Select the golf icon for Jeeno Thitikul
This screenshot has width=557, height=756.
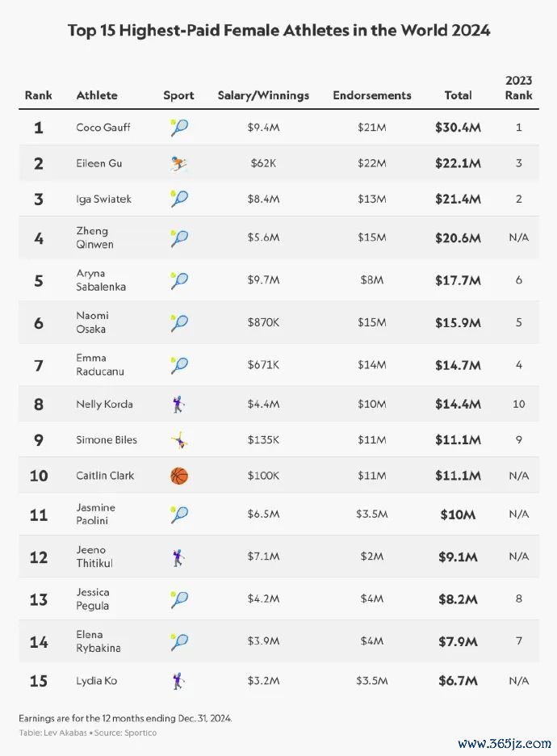click(178, 557)
